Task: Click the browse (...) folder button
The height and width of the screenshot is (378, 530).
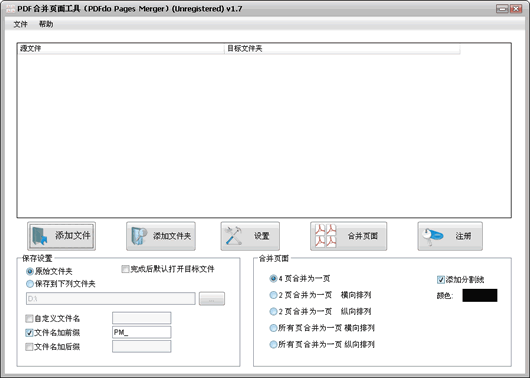Action: coord(212,299)
